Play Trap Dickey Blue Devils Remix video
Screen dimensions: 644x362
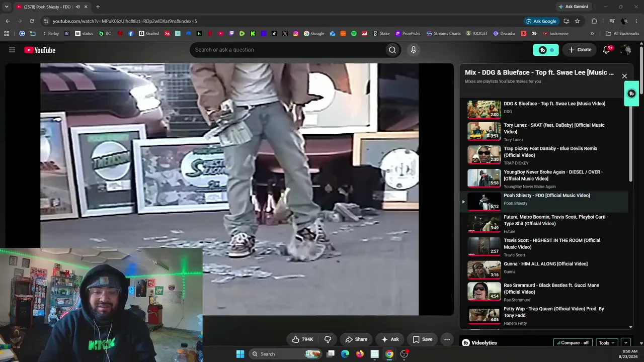(543, 155)
